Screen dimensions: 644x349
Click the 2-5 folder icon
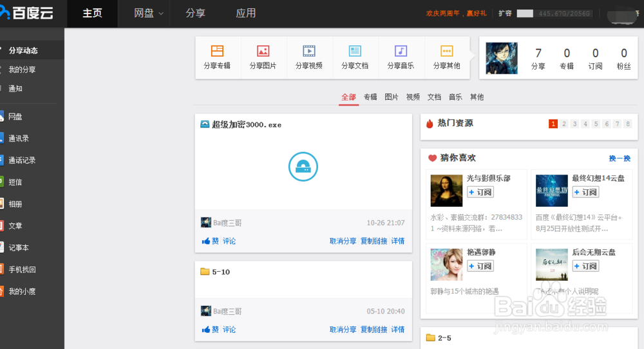[x=430, y=337]
